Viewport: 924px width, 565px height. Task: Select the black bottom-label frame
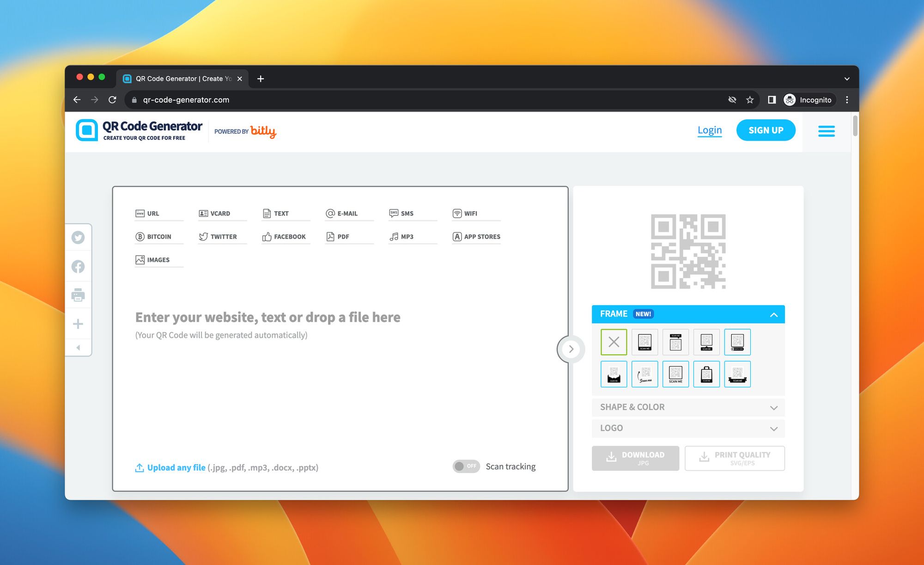(645, 341)
